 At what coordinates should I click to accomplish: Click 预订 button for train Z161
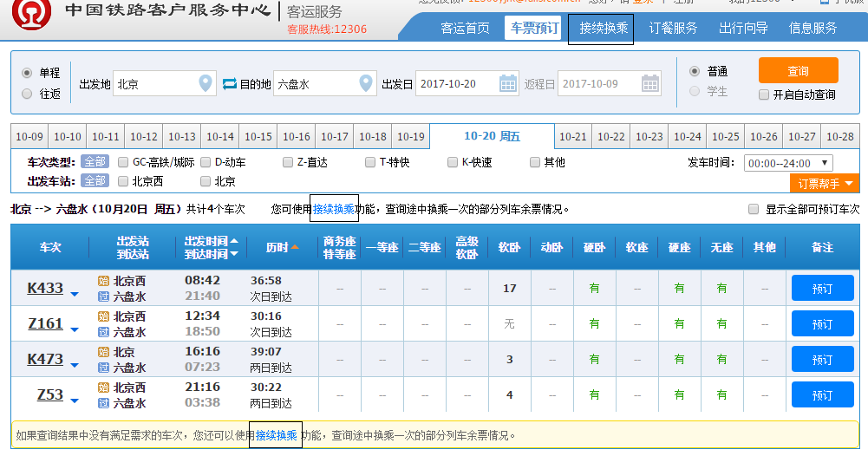[822, 324]
